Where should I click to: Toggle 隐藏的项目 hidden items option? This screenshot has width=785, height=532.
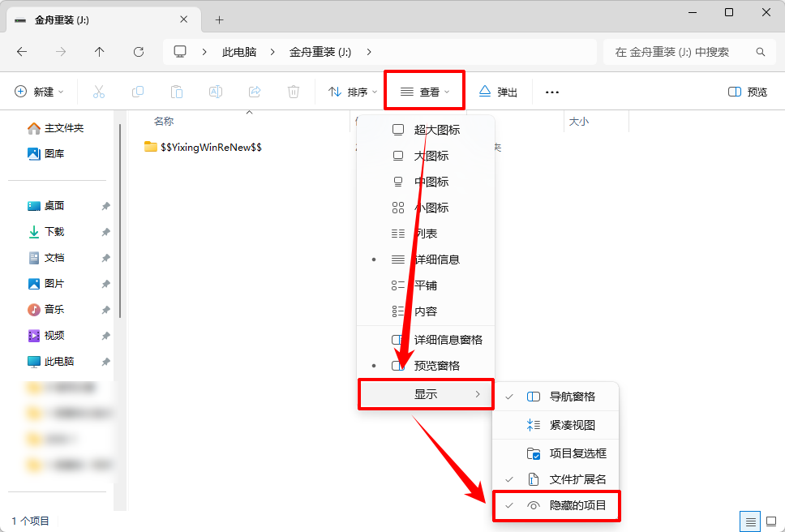[556, 505]
